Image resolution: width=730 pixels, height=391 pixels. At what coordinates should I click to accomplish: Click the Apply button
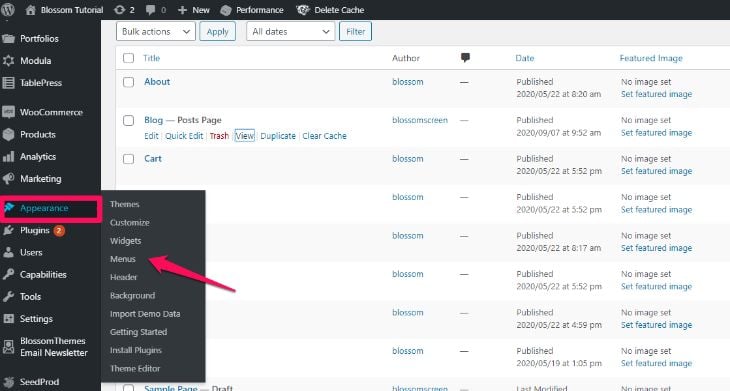pyautogui.click(x=217, y=32)
